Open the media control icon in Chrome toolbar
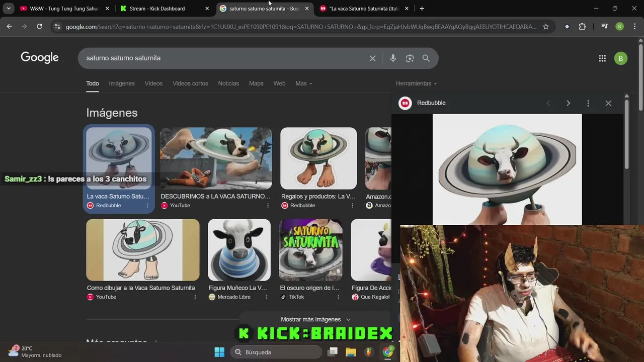The width and height of the screenshot is (644, 362). pyautogui.click(x=605, y=27)
